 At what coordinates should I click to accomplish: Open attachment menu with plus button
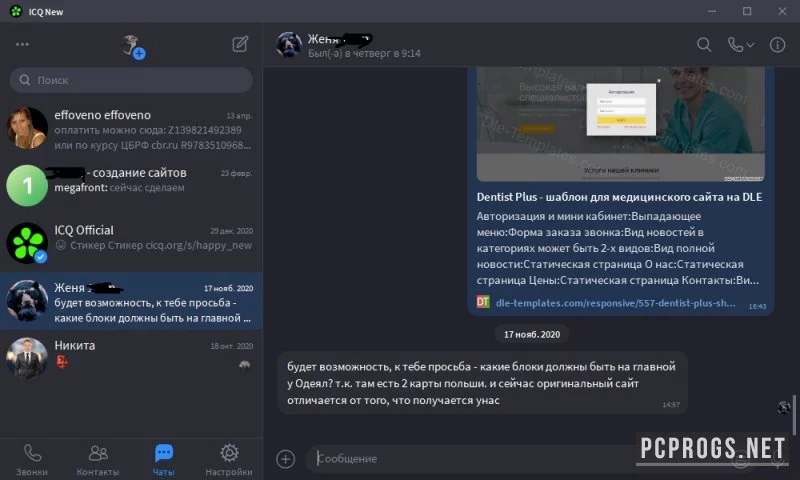tap(286, 459)
